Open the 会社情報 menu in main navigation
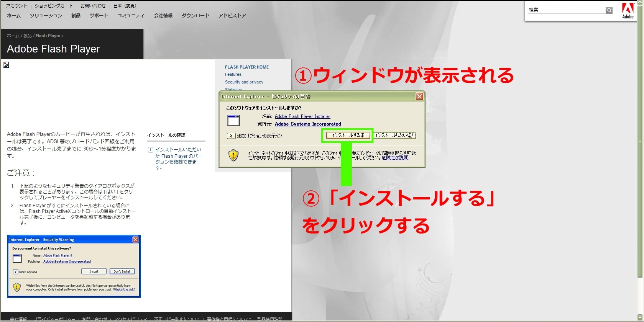Screen dimensions: 644x322 click(163, 16)
